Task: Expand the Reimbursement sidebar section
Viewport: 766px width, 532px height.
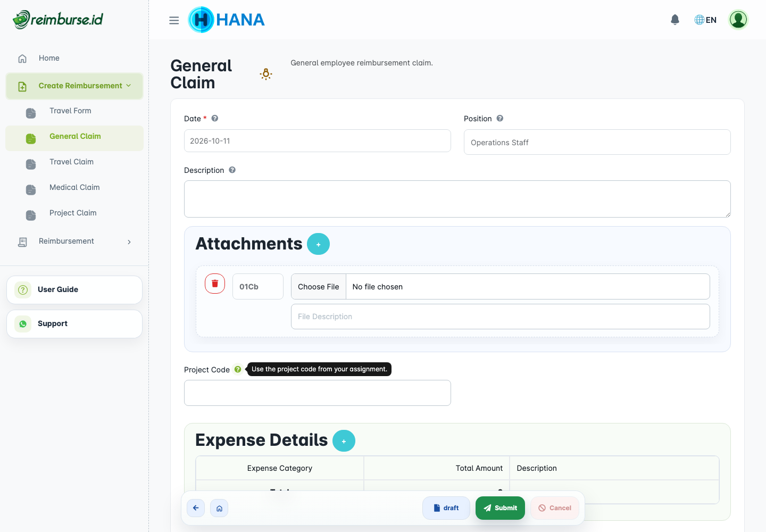Action: 74,242
